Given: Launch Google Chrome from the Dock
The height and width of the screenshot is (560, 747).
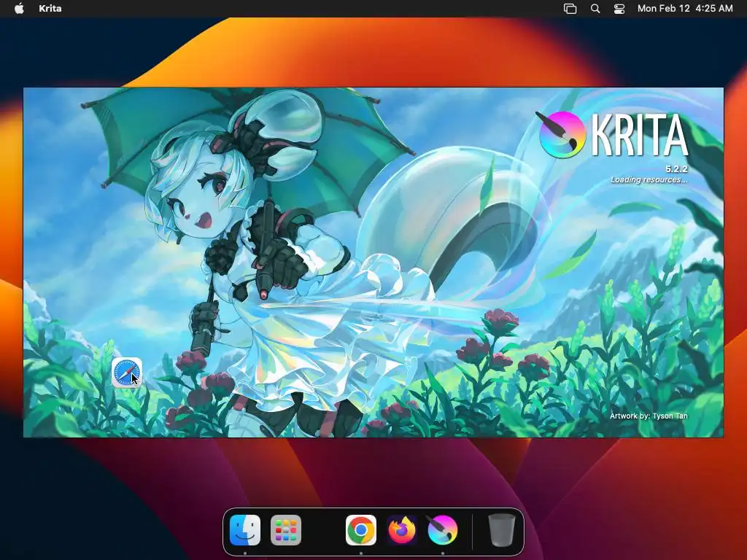Looking at the screenshot, I should [x=360, y=530].
